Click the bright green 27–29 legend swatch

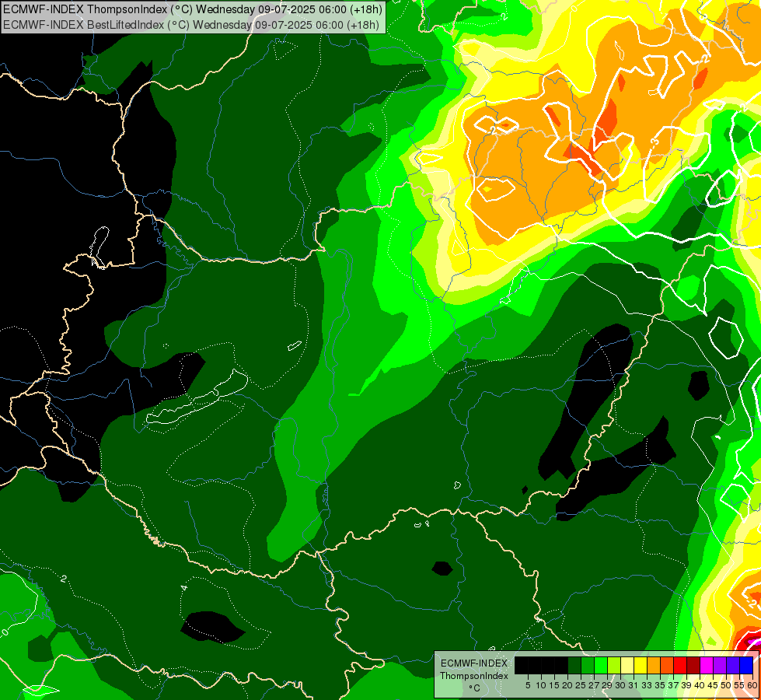(x=601, y=666)
